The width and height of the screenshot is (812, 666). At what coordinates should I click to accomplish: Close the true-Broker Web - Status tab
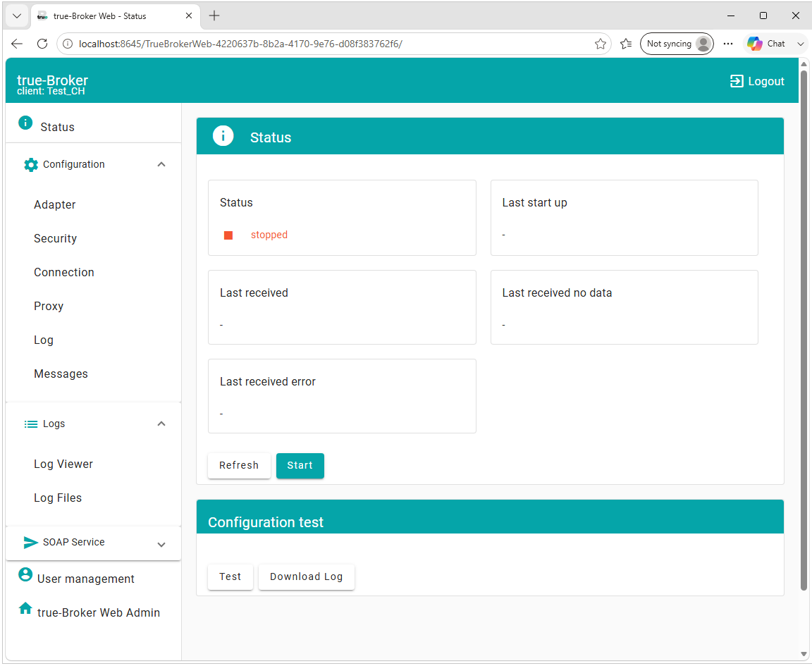(x=189, y=16)
